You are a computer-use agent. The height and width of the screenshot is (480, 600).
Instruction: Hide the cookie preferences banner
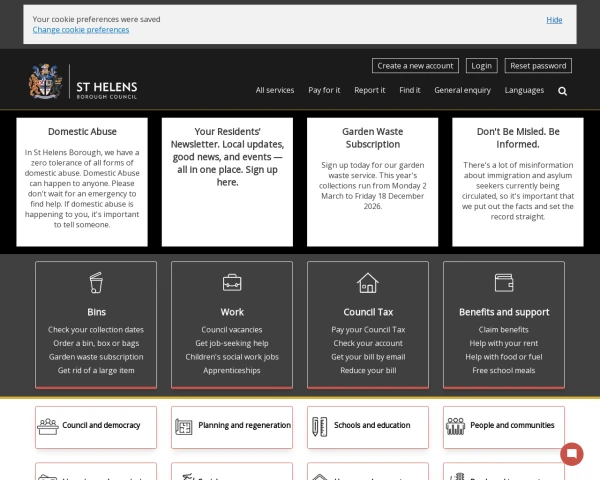[x=554, y=20]
